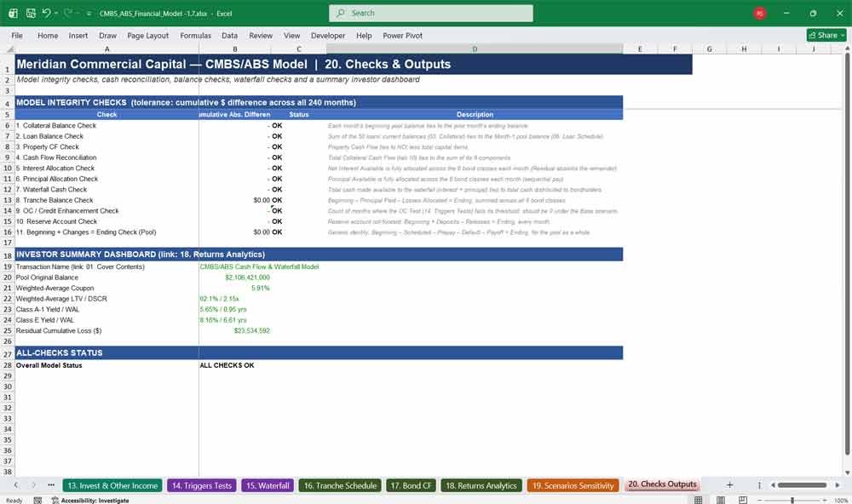Select the Residual Cumulative Loss value $23,534,592

(235, 330)
